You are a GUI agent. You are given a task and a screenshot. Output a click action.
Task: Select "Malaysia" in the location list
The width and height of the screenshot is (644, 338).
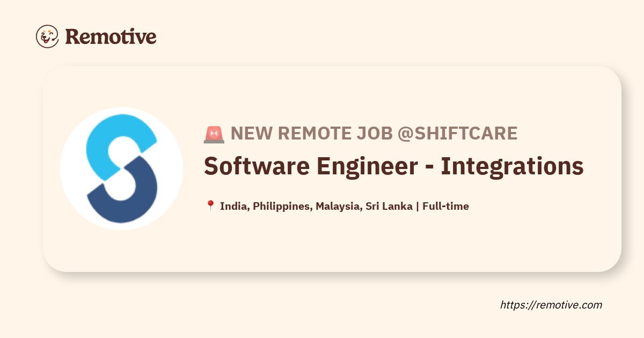point(338,206)
